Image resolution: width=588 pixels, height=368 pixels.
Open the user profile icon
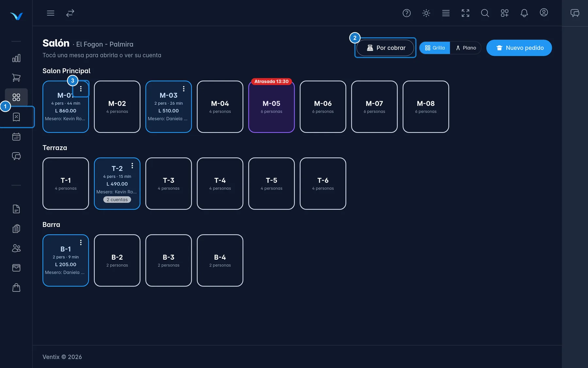pos(544,12)
